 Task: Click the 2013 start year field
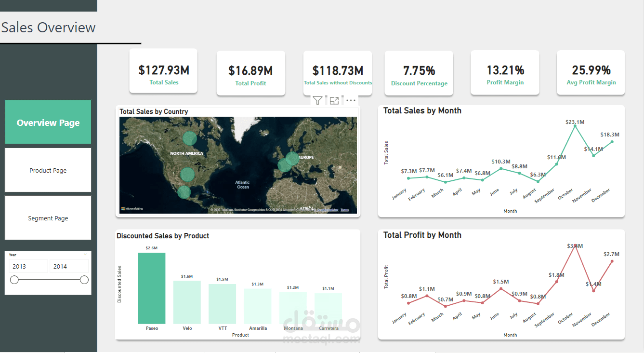point(28,266)
